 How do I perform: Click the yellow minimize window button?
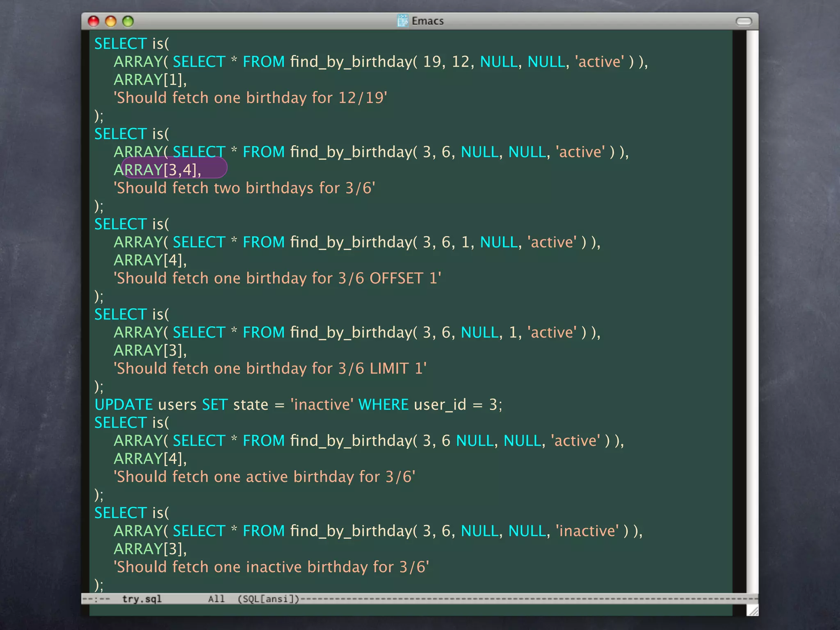[111, 21]
